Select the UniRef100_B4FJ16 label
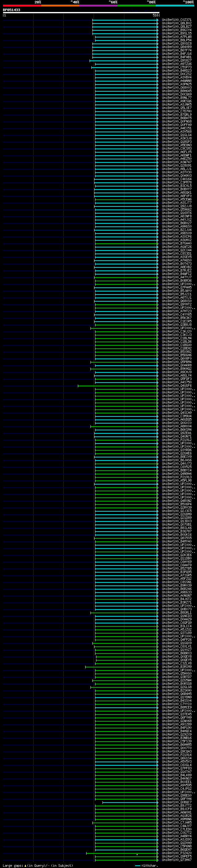 [176, 54]
